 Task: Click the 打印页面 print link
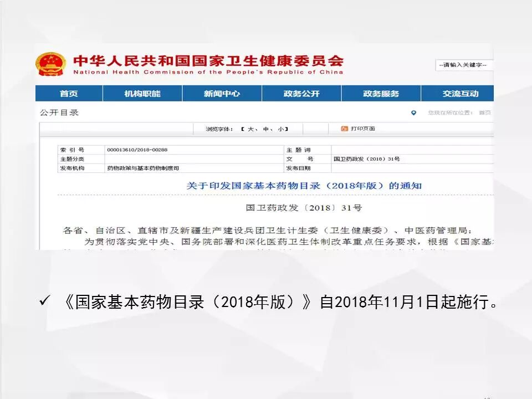point(362,129)
